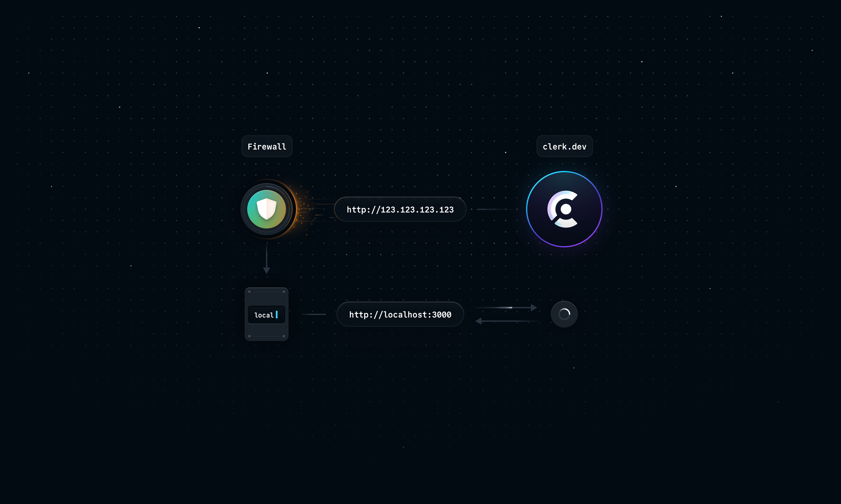Select the clerk.dev label tag
The width and height of the screenshot is (841, 504).
coord(564,146)
